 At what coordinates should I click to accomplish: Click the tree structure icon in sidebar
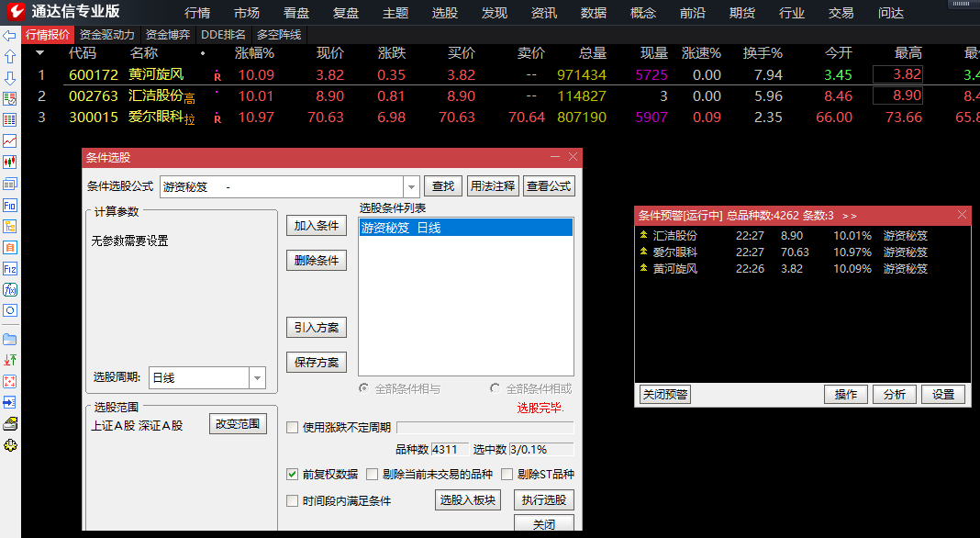[9, 227]
